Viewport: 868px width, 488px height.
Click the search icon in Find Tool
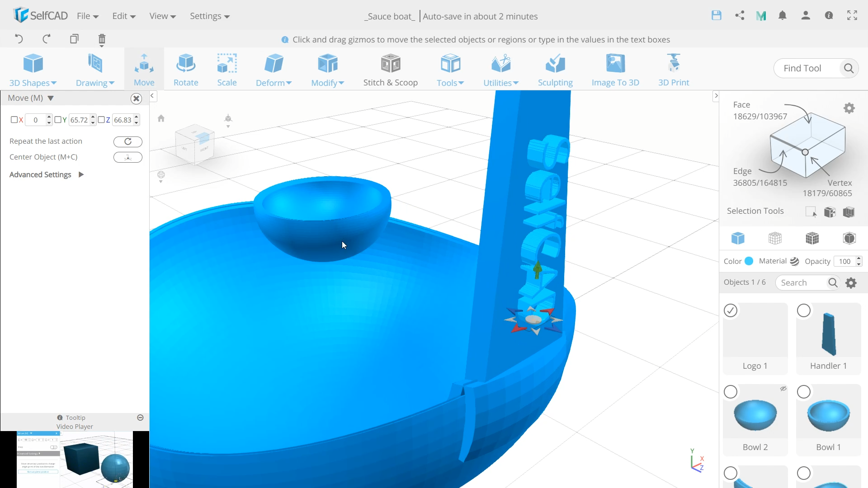[849, 68]
